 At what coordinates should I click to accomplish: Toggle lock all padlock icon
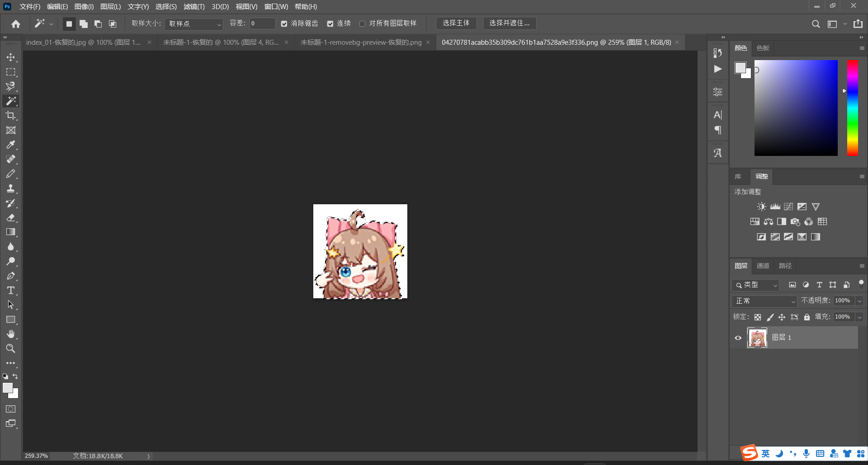coord(807,317)
